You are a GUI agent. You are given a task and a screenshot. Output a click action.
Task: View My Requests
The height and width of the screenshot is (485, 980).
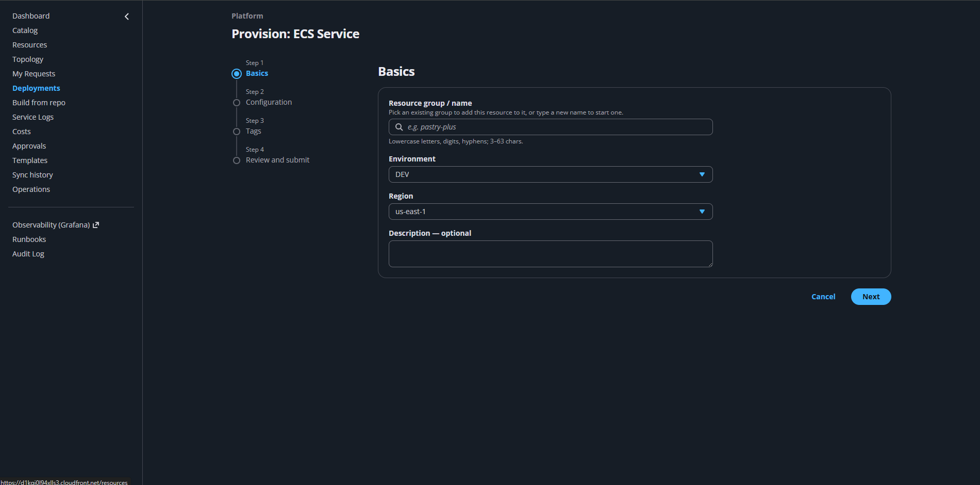pos(34,74)
